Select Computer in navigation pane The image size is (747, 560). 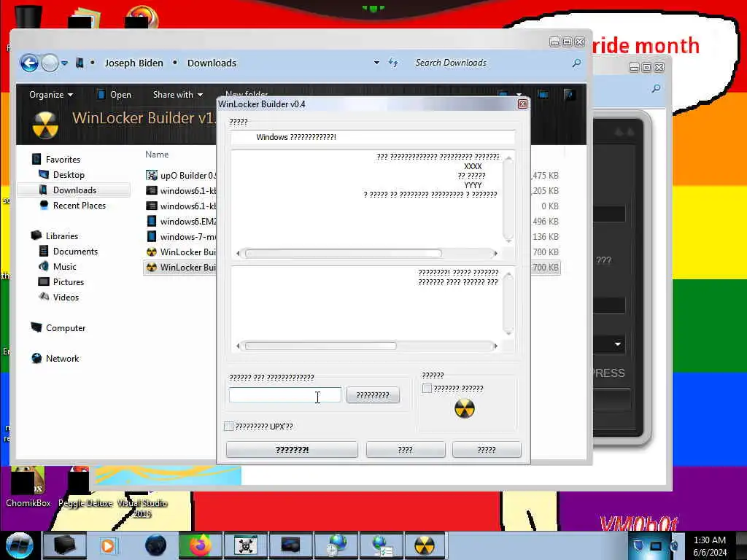(x=58, y=327)
